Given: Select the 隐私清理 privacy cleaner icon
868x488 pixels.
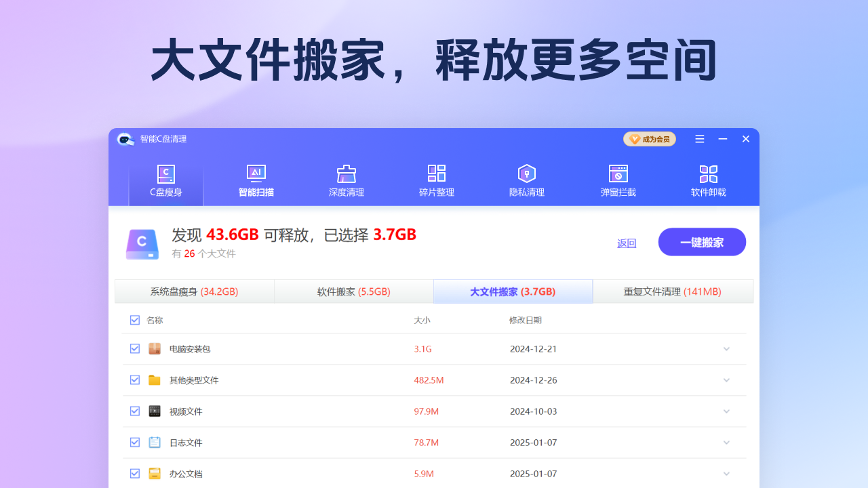Looking at the screenshot, I should (x=527, y=179).
